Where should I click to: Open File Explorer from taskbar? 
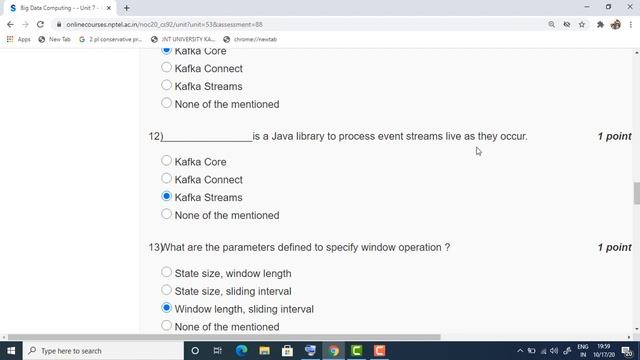[264, 351]
